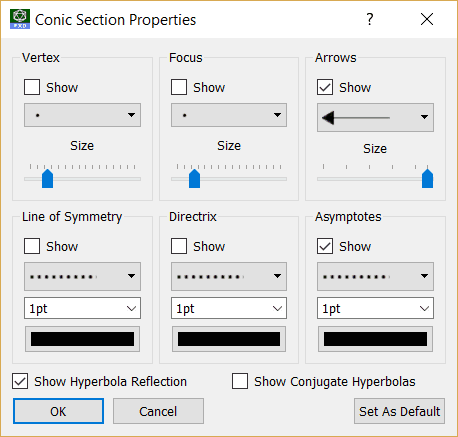Viewport: 458px width, 437px height.
Task: Open Line of Symmetry black color swatch
Action: [x=82, y=339]
